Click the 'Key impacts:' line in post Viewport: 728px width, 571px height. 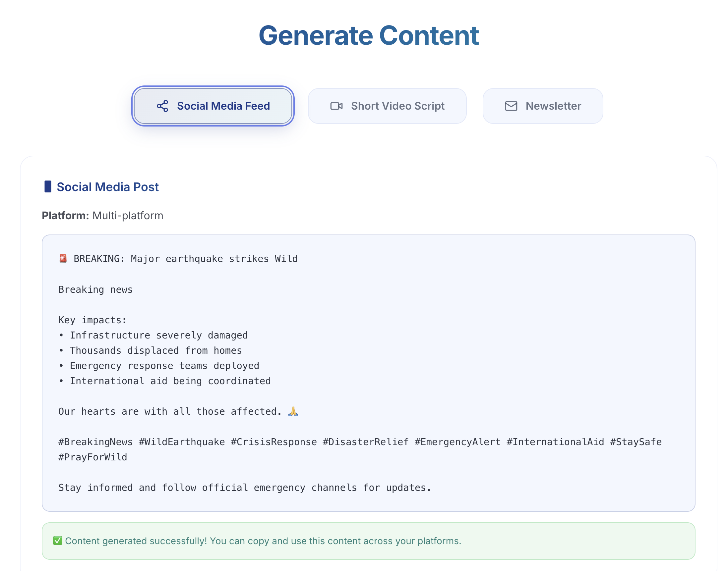click(x=92, y=320)
